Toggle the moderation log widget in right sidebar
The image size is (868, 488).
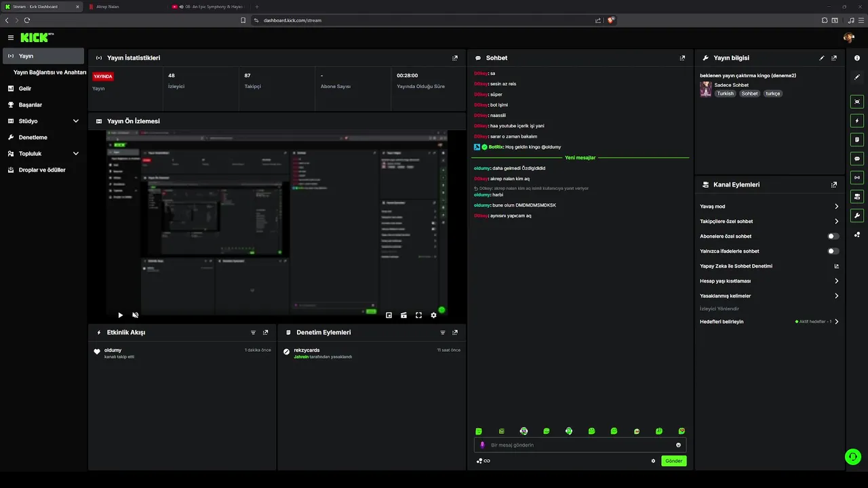click(857, 140)
